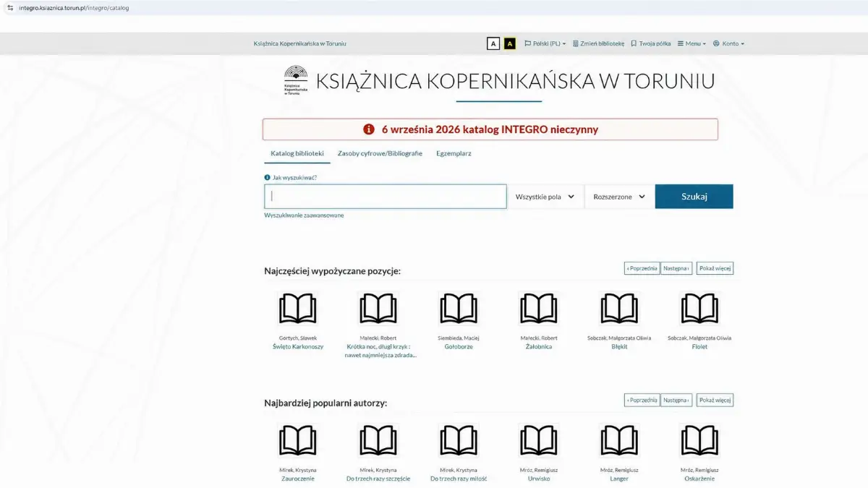The height and width of the screenshot is (488, 868).
Task: Open the Menu dropdown in the top bar
Action: click(692, 43)
